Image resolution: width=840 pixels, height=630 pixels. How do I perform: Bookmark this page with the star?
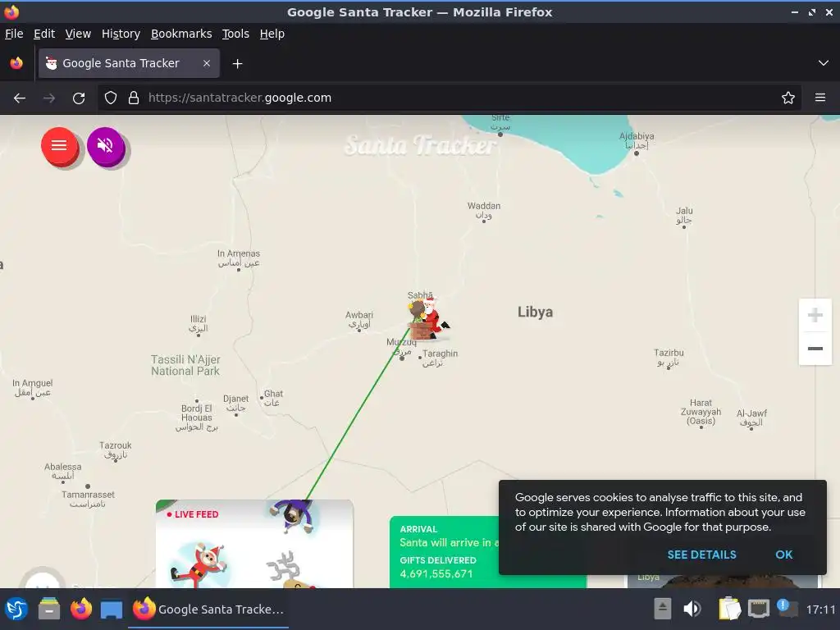[787, 98]
